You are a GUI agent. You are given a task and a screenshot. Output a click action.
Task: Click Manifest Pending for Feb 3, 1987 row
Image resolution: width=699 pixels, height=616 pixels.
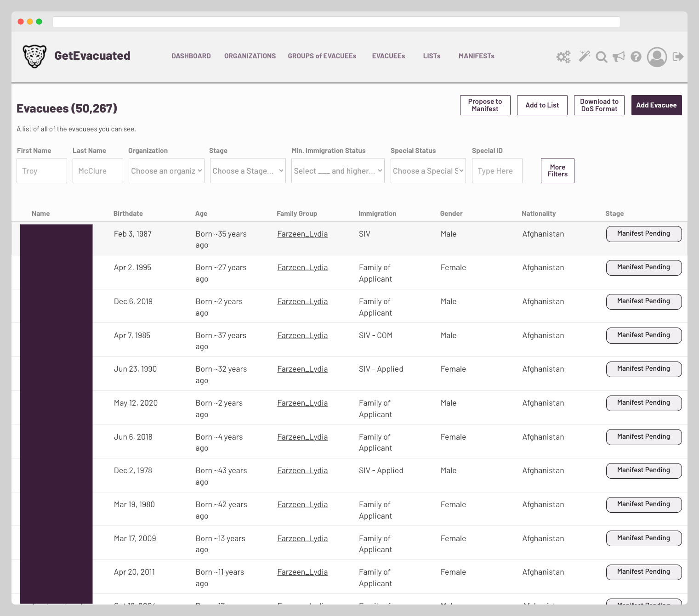click(644, 234)
